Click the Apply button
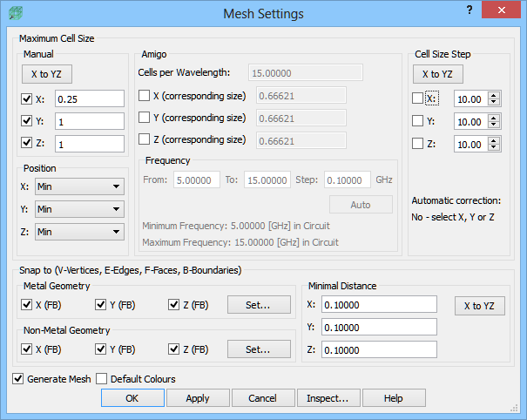The image size is (527, 420). pos(198,398)
